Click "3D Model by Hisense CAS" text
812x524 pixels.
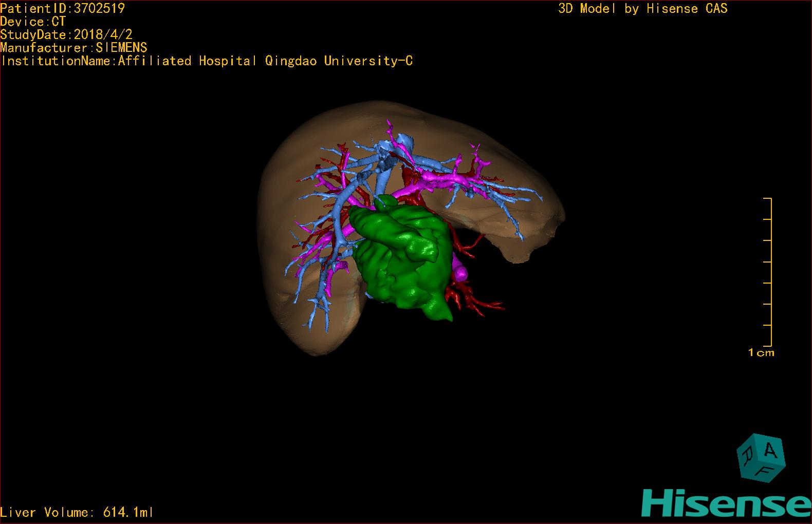(x=643, y=8)
